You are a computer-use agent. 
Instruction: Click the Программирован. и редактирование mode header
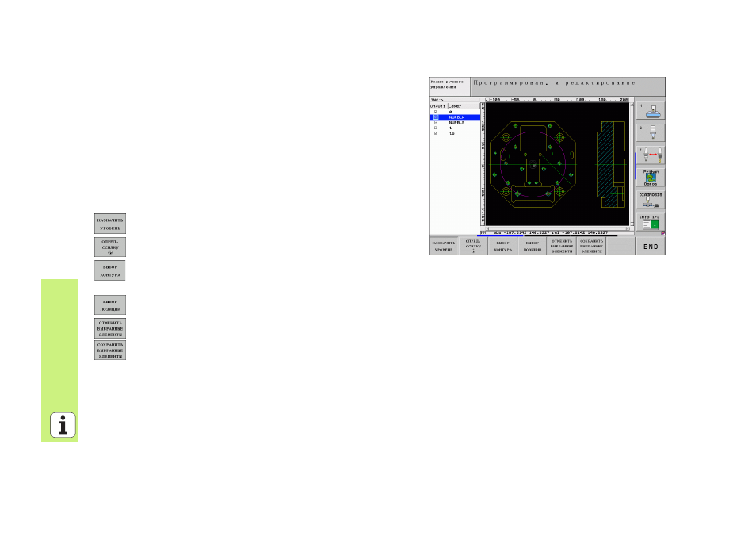click(x=567, y=86)
